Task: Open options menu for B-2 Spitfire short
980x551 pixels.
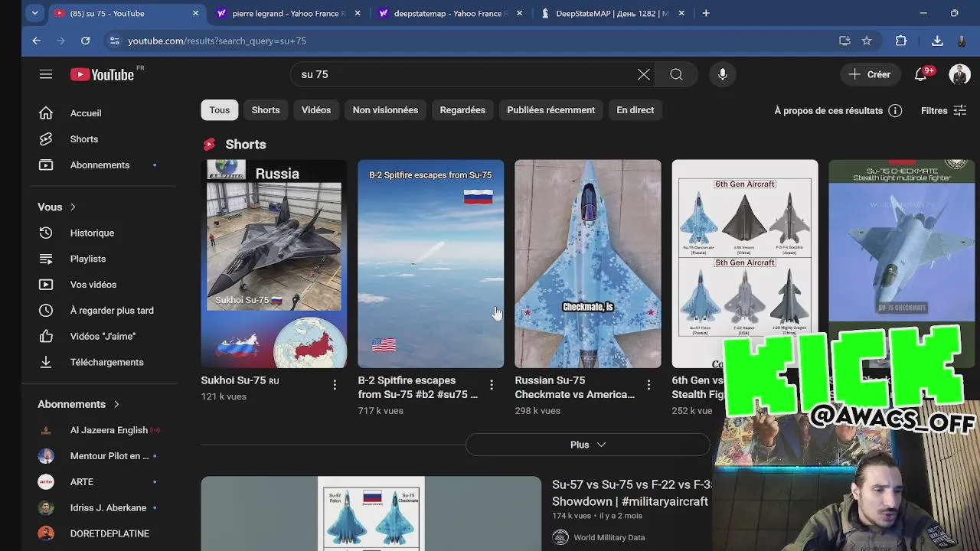Action: pyautogui.click(x=492, y=385)
